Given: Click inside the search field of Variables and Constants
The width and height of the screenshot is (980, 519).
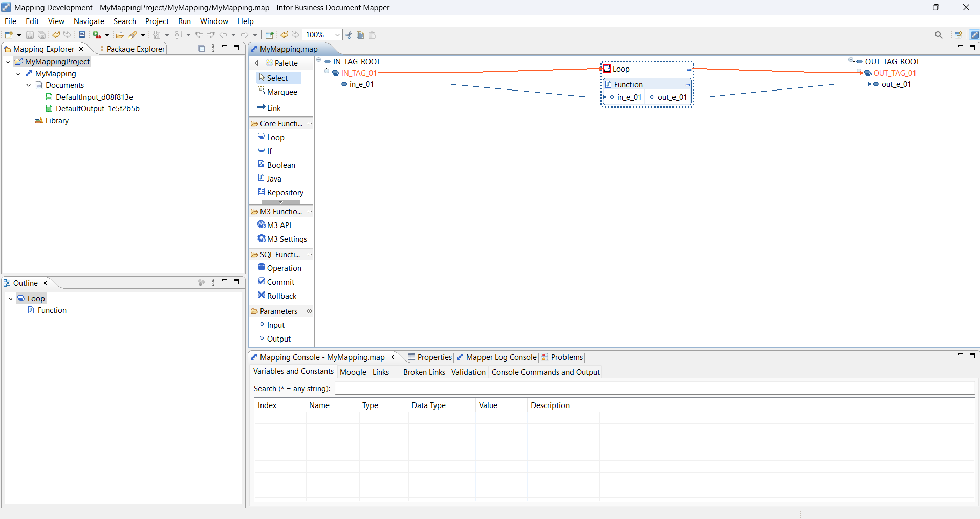Looking at the screenshot, I should tap(563, 389).
